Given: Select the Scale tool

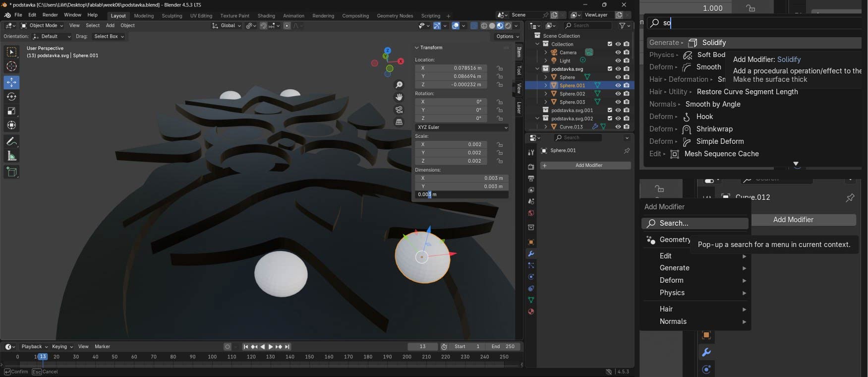Looking at the screenshot, I should click(x=11, y=111).
